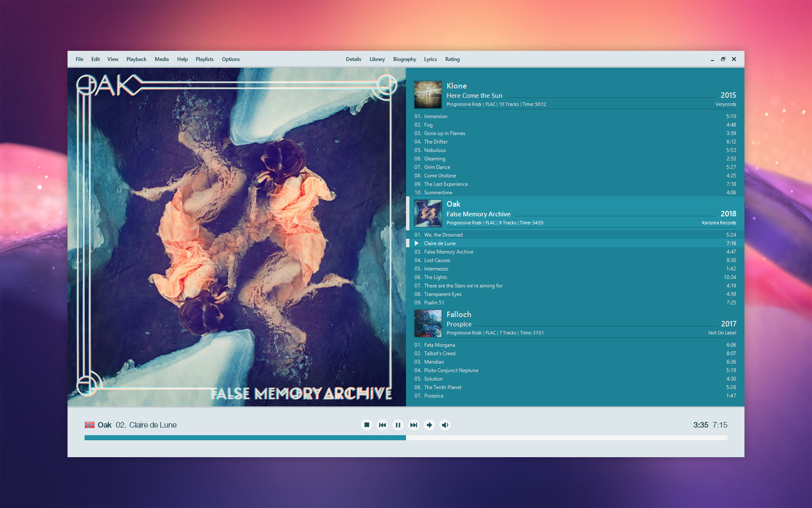Click the large Oak album artwork
Viewport: 812px width, 508px height.
[236, 237]
